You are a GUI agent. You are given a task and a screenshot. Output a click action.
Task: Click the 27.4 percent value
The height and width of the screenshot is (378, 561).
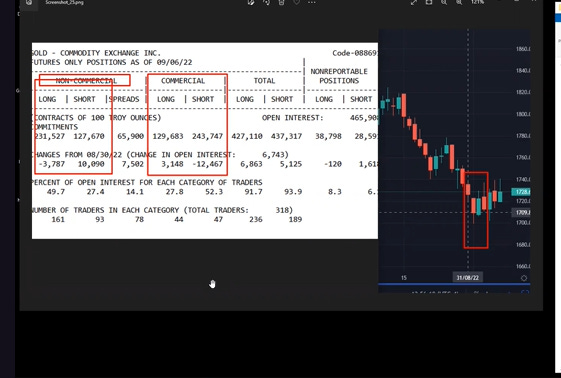pyautogui.click(x=96, y=192)
